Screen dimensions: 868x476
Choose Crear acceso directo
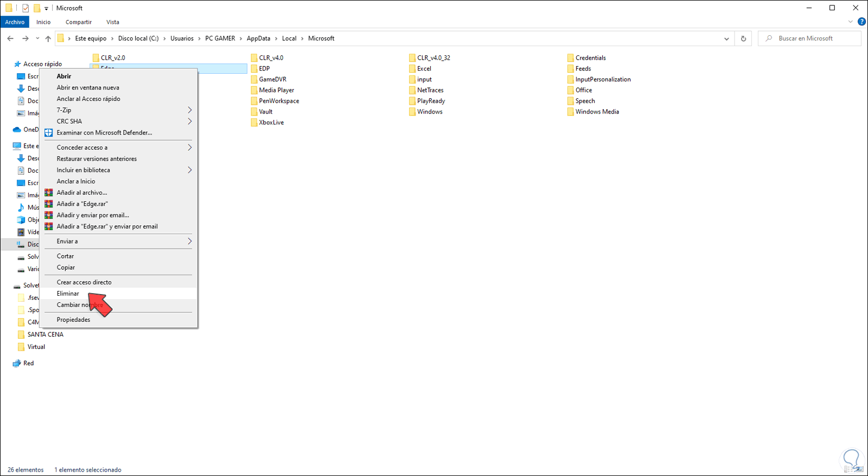(x=118, y=282)
